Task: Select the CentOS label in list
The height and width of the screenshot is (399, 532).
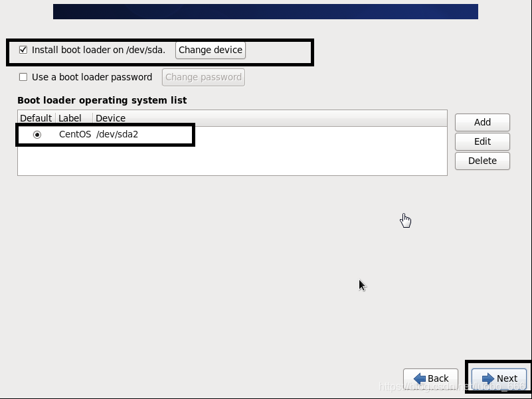Action: tap(74, 134)
